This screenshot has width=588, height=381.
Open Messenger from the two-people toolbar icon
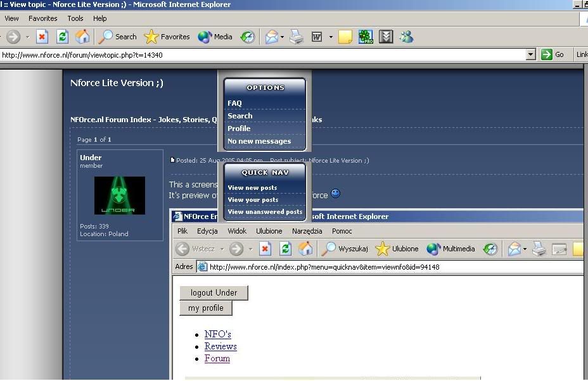407,37
